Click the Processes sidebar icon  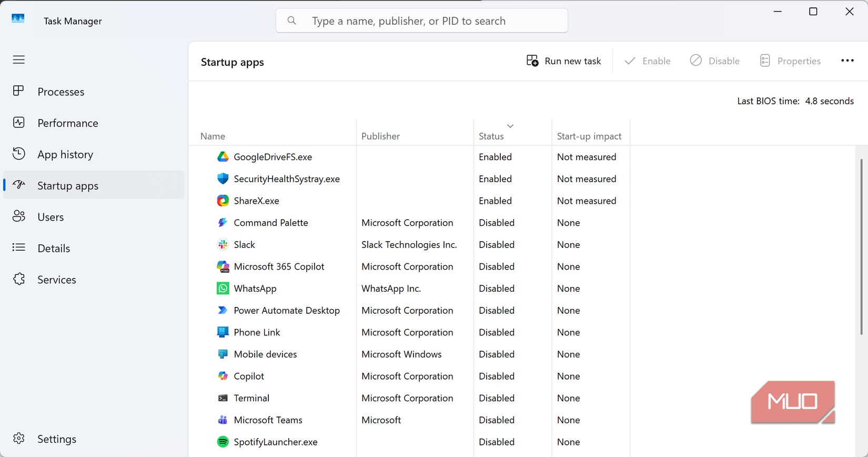coord(19,91)
